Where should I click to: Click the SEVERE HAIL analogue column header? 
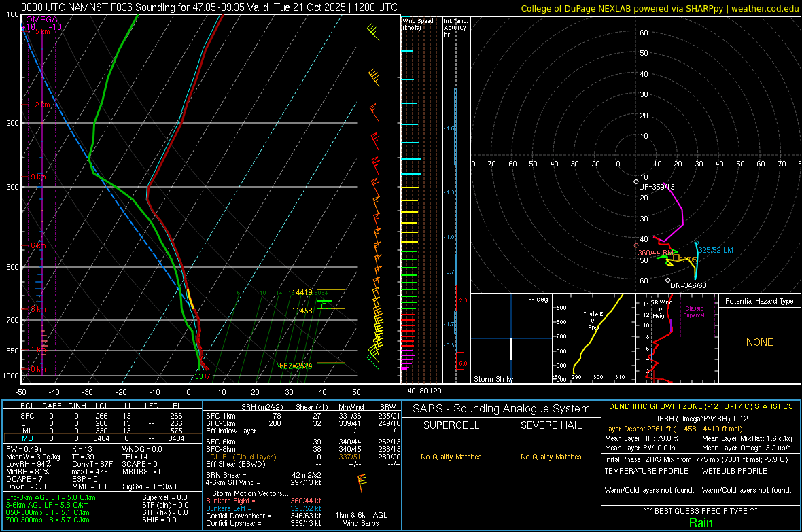(551, 425)
